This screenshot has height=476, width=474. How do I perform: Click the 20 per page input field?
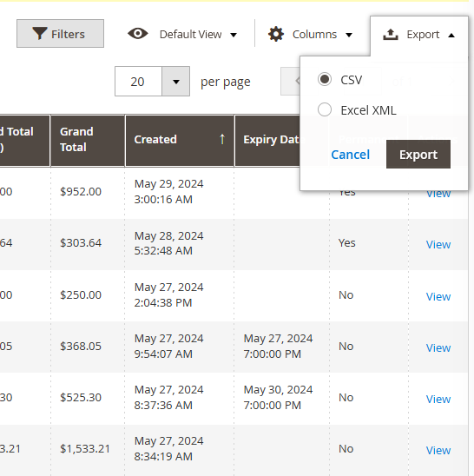138,82
